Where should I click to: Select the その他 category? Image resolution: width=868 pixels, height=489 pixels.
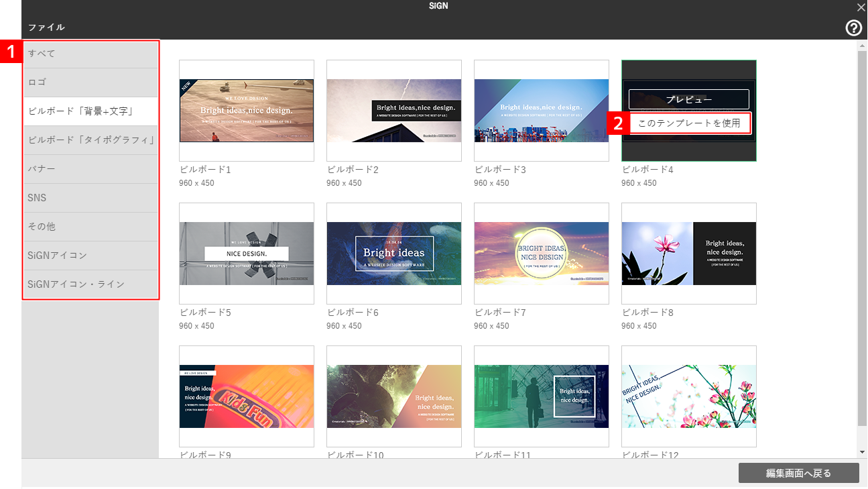coord(91,227)
